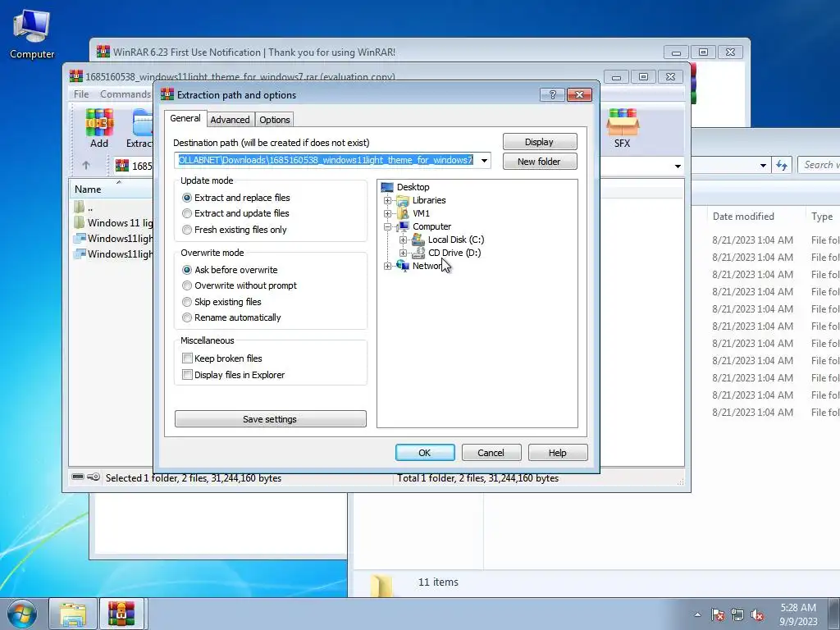Screen dimensions: 840x630
Task: Switch to the Advanced tab
Action: tap(230, 120)
